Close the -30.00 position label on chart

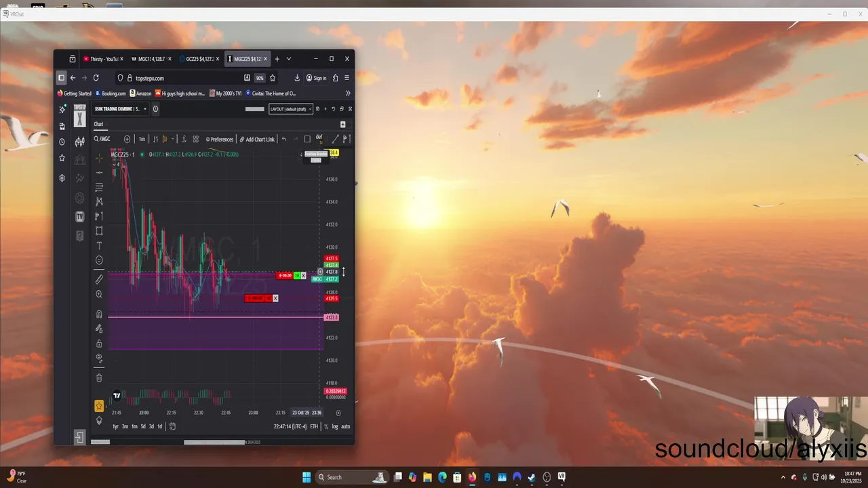[x=303, y=275]
